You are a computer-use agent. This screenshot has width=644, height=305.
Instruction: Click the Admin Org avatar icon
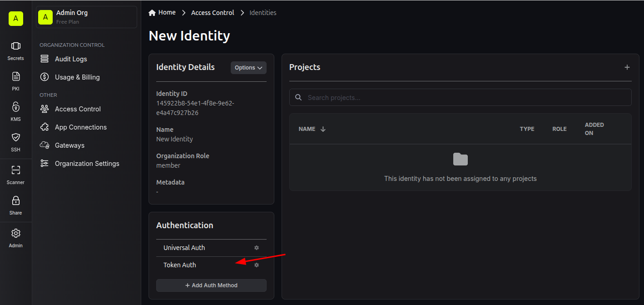45,17
